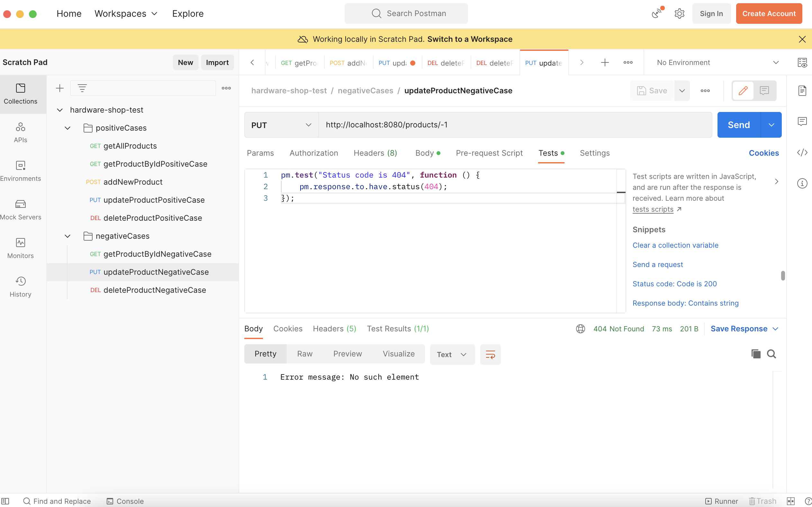This screenshot has width=812, height=507.
Task: Toggle sidebar visibility icon at bottom left
Action: pyautogui.click(x=5, y=501)
